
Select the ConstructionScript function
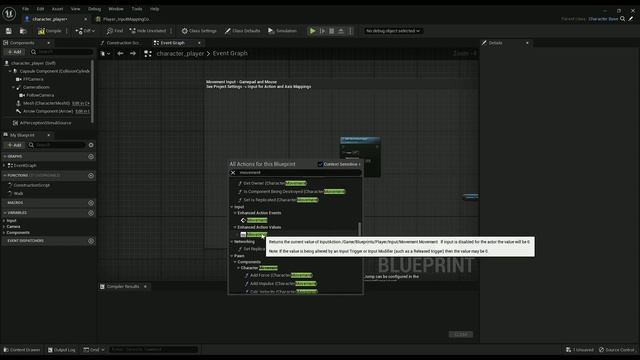pyautogui.click(x=31, y=185)
